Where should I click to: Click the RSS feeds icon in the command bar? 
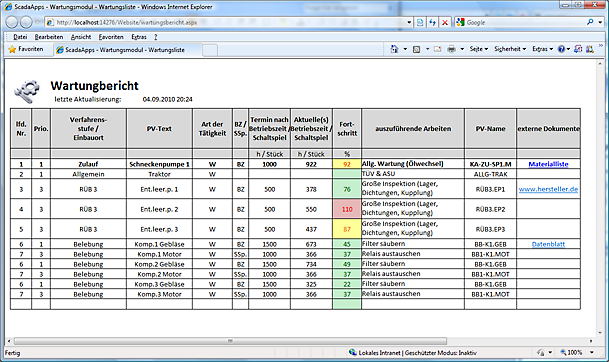416,49
